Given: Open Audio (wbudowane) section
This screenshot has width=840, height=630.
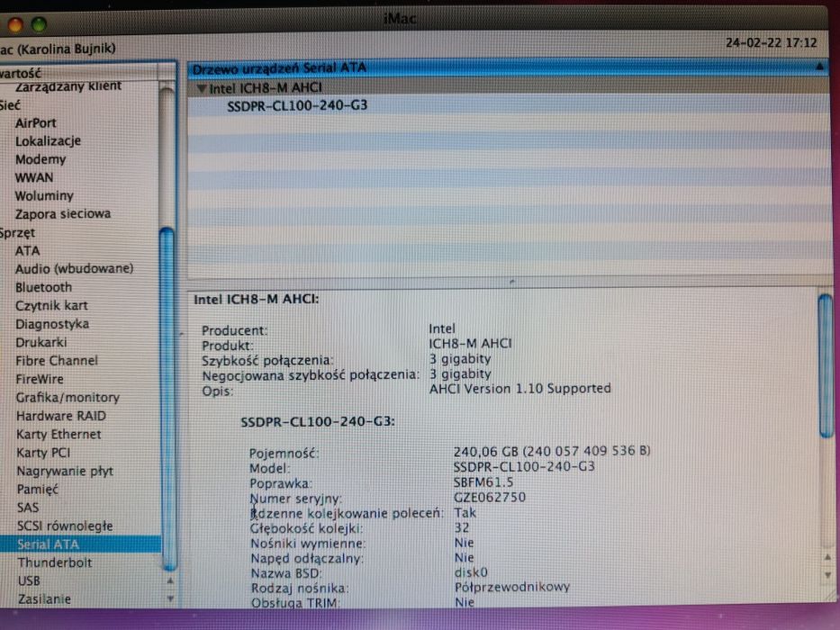Looking at the screenshot, I should coord(74,269).
